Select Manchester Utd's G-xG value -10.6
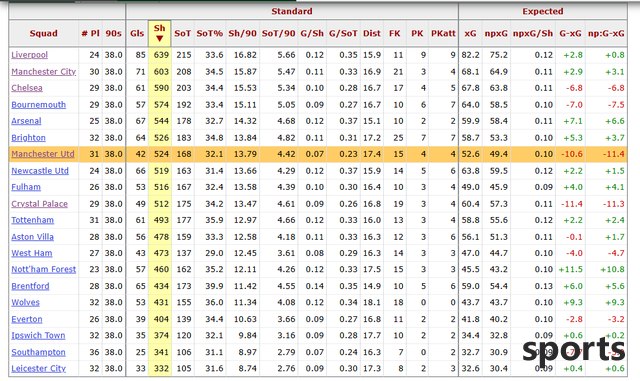The width and height of the screenshot is (640, 381). (x=572, y=154)
